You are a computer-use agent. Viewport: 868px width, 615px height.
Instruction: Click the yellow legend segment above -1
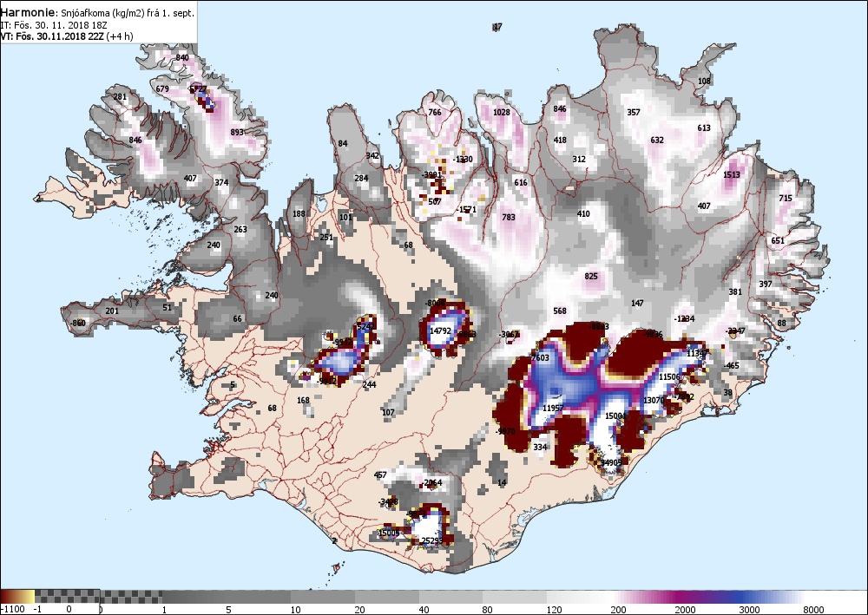point(28,596)
